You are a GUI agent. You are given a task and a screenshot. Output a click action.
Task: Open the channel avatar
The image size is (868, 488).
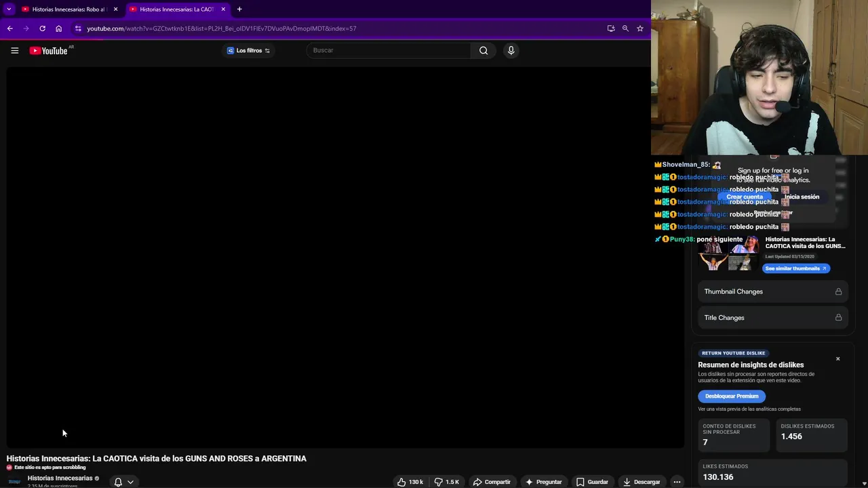14,481
